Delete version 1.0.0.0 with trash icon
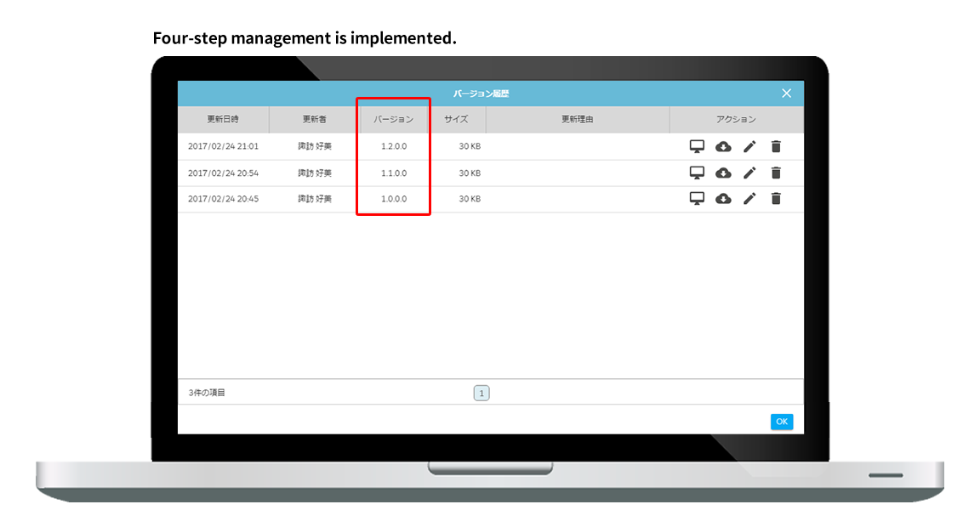 (775, 198)
